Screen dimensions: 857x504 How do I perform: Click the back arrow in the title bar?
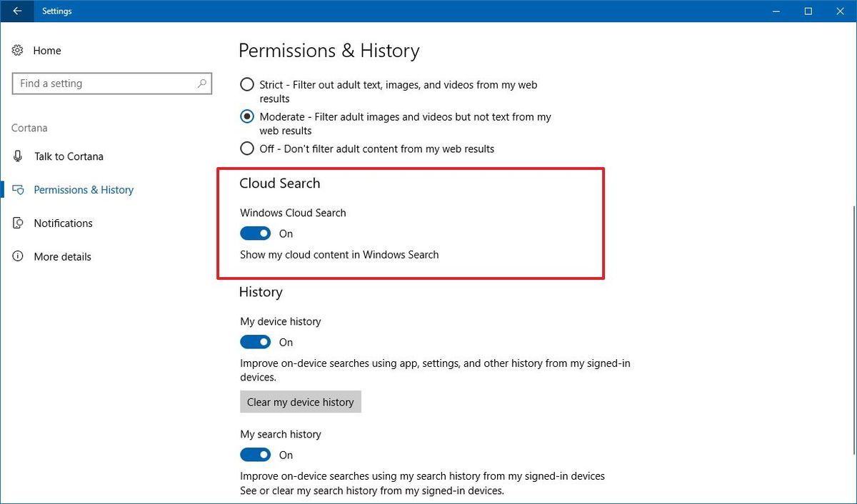pos(17,11)
